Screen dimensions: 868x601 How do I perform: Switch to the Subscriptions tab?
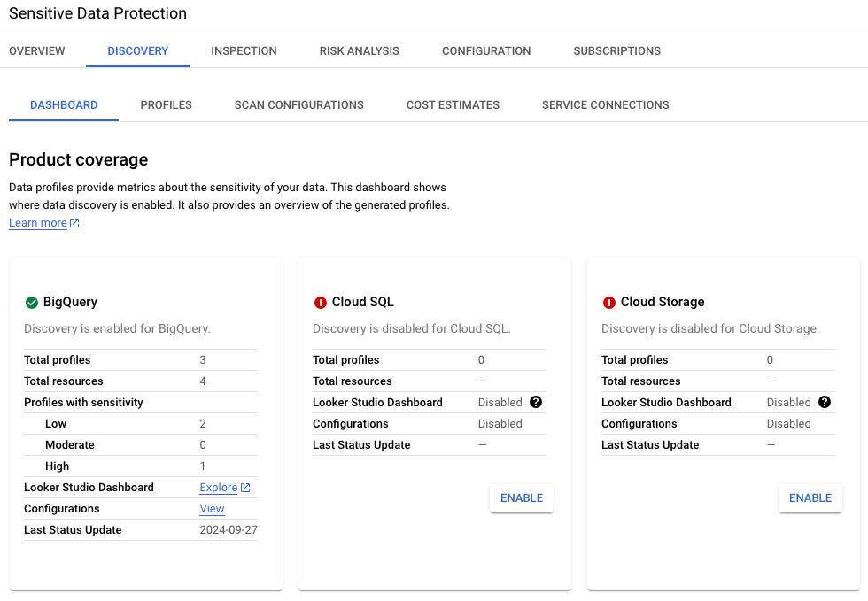point(616,51)
